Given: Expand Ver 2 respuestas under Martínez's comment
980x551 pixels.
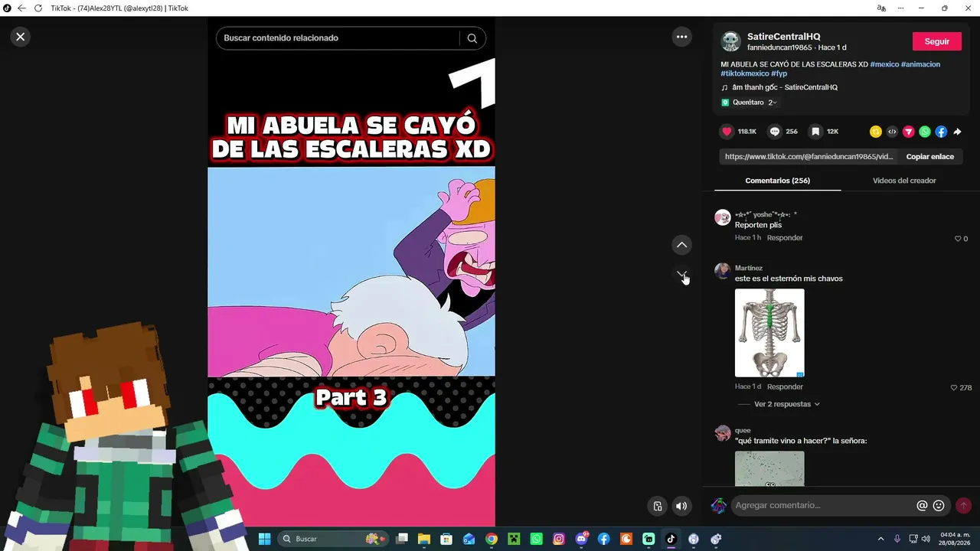Looking at the screenshot, I should coord(787,404).
